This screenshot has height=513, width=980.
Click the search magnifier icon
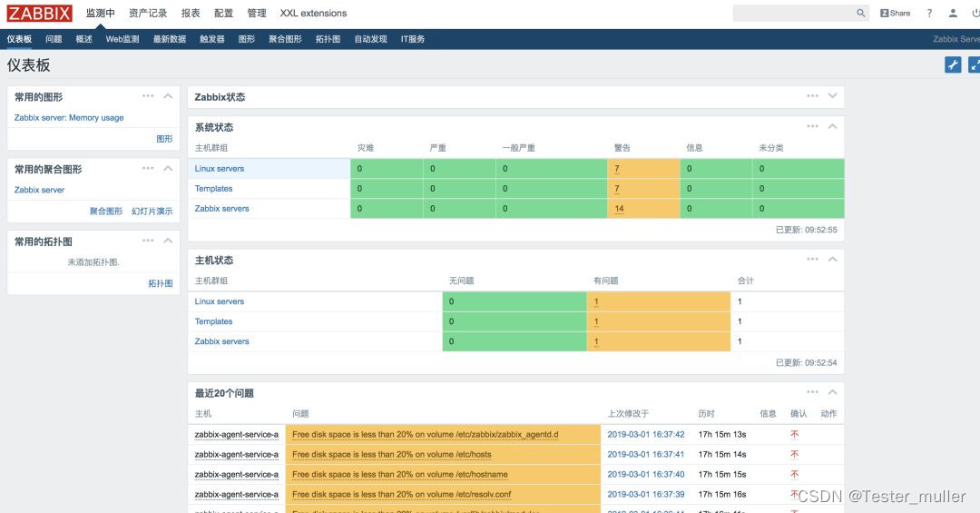pyautogui.click(x=860, y=13)
